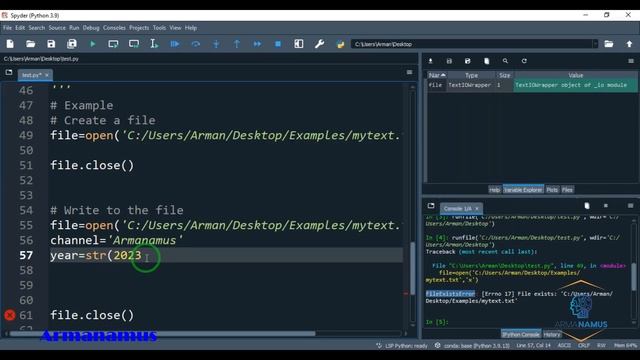Browse working directory folder icon
Viewport: 640px width, 360px height.
point(609,44)
